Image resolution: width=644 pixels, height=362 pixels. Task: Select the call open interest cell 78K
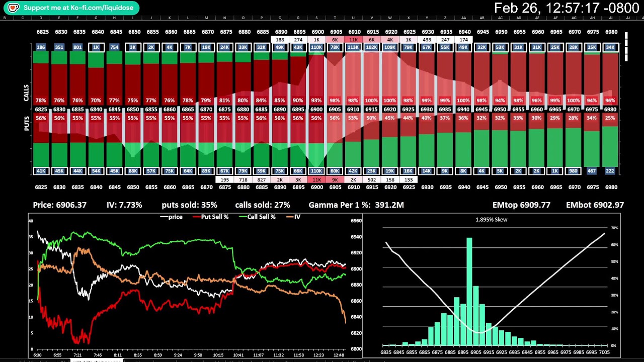pos(335,47)
